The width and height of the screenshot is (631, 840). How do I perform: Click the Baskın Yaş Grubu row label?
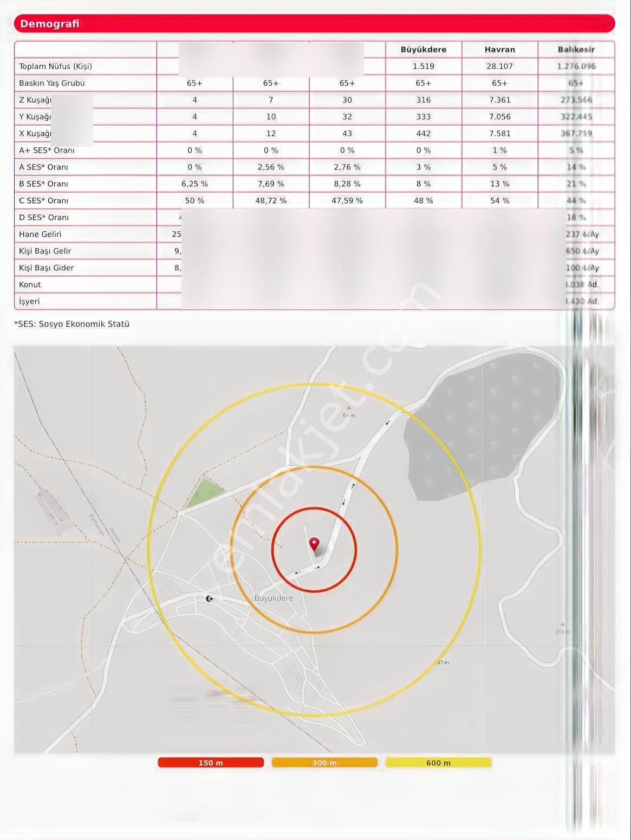coord(52,83)
